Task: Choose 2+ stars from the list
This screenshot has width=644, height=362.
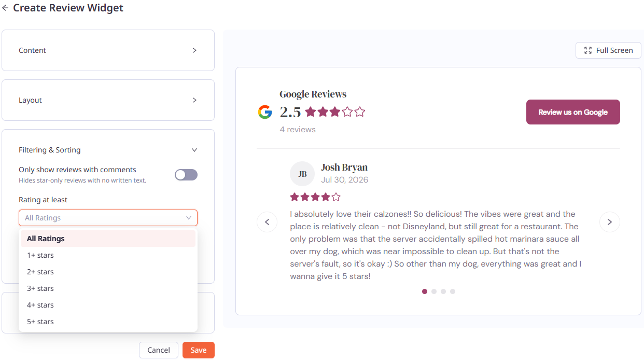Action: click(x=108, y=272)
